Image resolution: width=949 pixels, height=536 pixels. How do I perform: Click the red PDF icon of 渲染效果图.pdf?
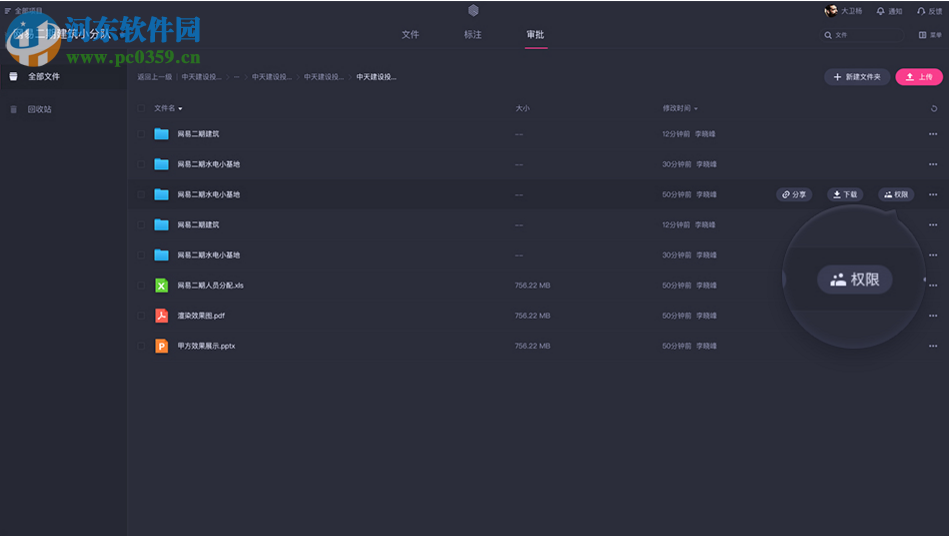point(161,315)
